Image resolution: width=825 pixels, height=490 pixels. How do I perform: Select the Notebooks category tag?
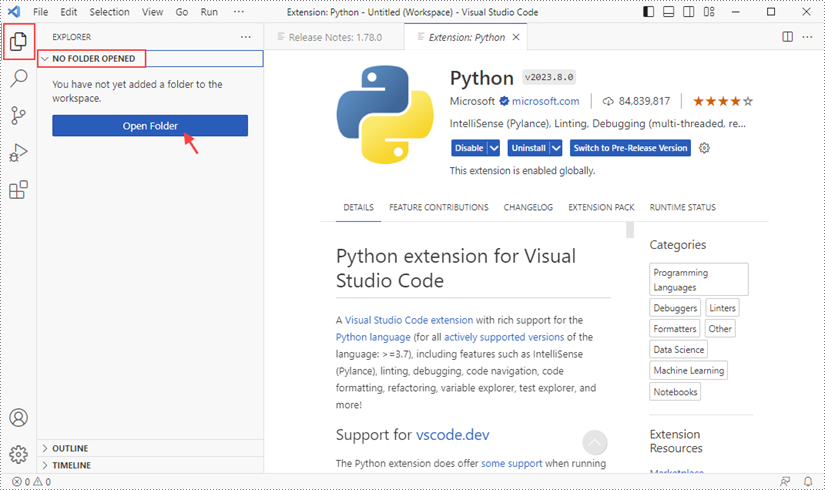[675, 392]
